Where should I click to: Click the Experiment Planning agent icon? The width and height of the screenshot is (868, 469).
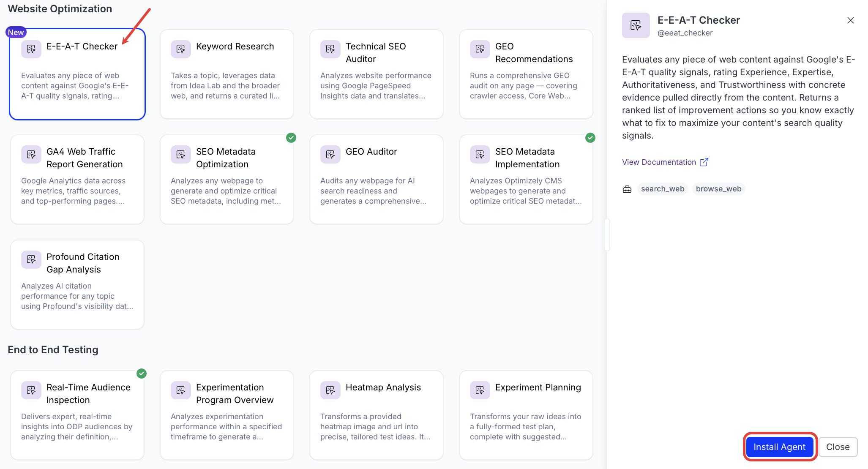coord(480,390)
